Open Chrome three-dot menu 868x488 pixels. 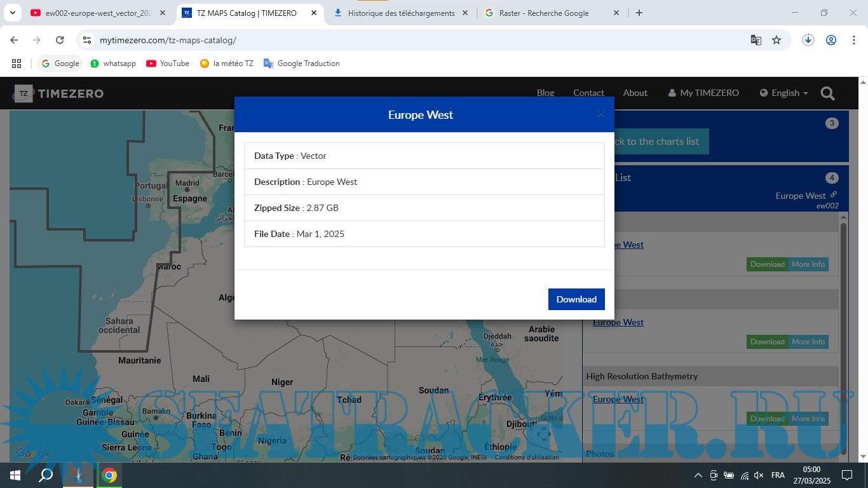(853, 40)
